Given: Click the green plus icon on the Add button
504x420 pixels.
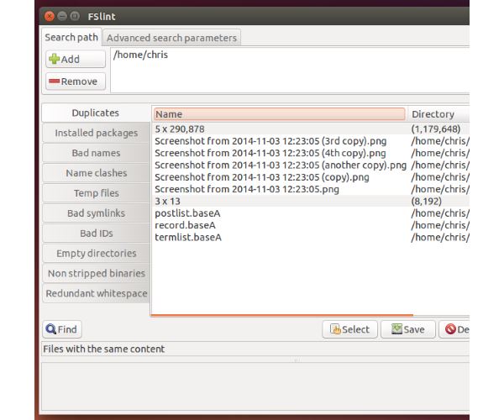Looking at the screenshot, I should click(x=54, y=59).
